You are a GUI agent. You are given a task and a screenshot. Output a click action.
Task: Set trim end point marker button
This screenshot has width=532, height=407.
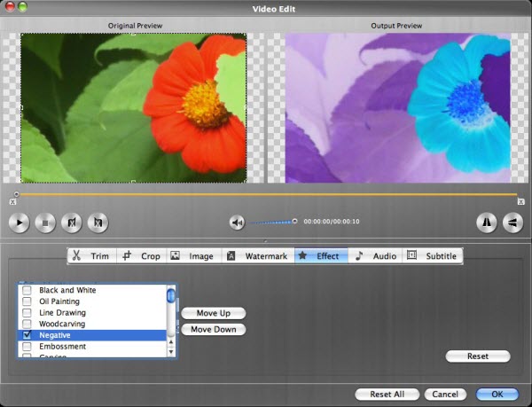tap(98, 223)
